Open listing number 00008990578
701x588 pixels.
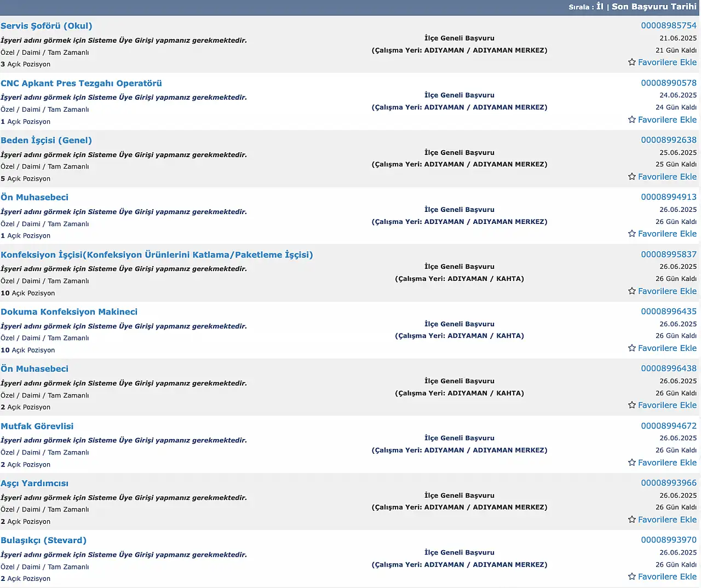pos(669,83)
